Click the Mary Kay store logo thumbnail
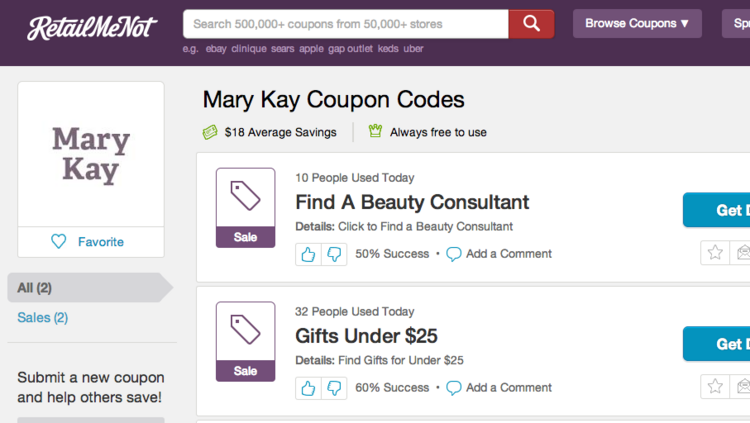Image resolution: width=750 pixels, height=423 pixels. pos(91,154)
